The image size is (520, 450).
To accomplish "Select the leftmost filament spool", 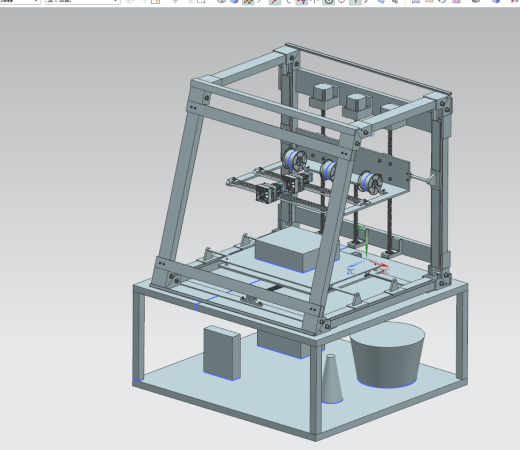I will pos(294,159).
